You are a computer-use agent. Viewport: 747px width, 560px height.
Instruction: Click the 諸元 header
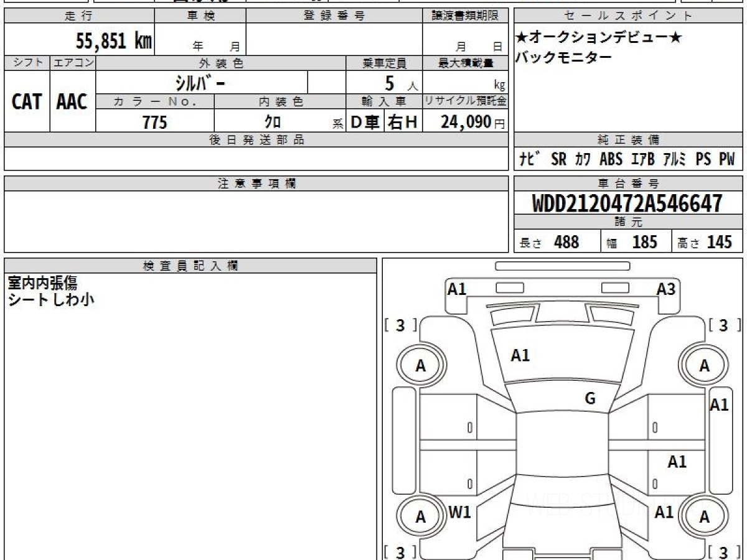click(628, 222)
